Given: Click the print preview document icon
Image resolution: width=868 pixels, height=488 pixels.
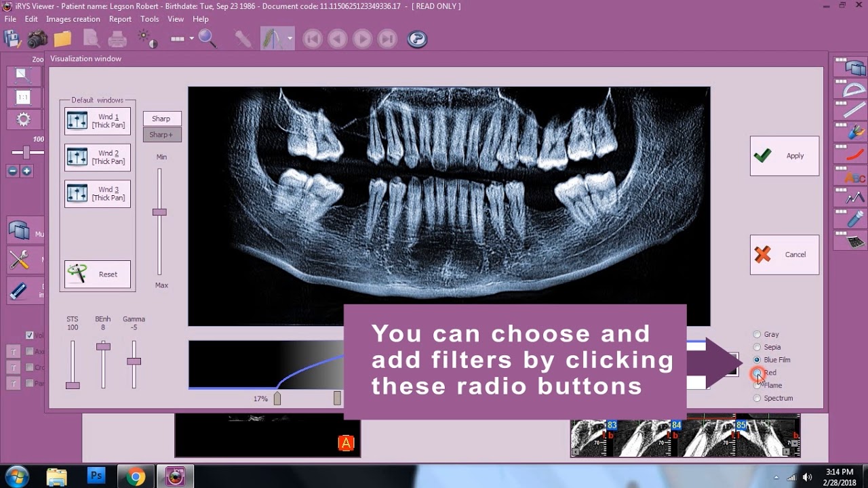Looking at the screenshot, I should point(90,39).
